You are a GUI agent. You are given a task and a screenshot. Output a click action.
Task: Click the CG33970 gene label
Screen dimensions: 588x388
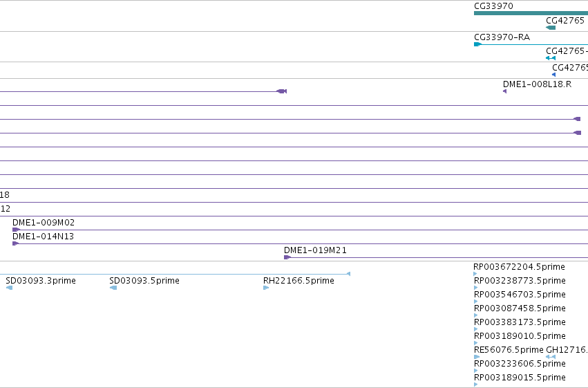(493, 6)
